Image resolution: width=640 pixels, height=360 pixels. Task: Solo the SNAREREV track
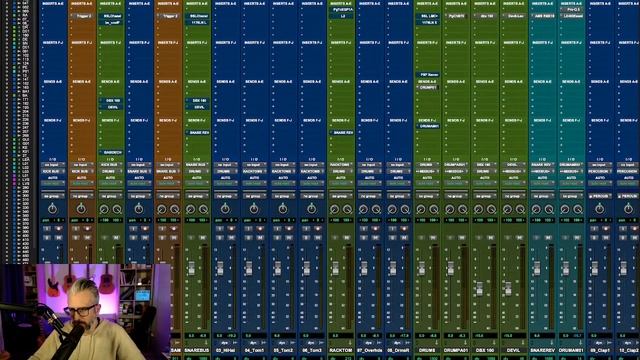click(x=536, y=237)
